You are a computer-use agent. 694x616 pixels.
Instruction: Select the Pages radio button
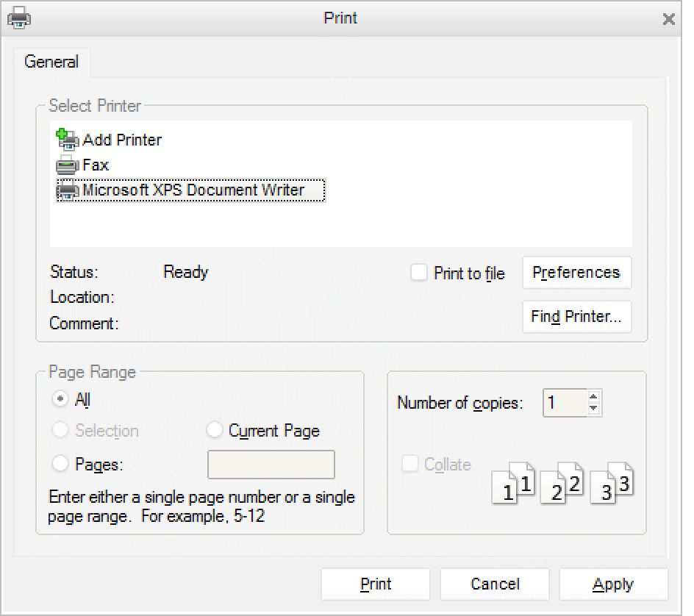(x=61, y=464)
